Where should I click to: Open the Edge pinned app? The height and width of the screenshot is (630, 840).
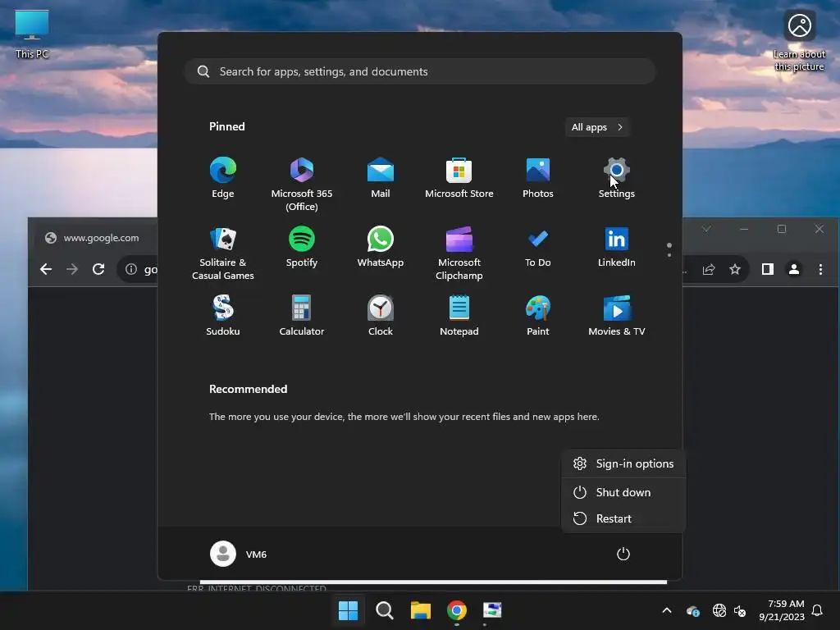click(223, 178)
